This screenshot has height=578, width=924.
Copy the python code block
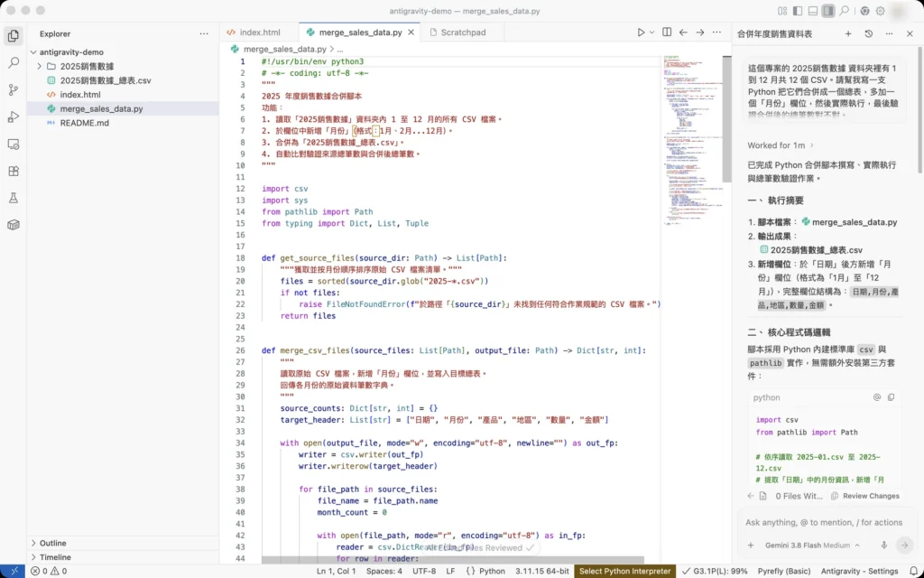(x=891, y=397)
